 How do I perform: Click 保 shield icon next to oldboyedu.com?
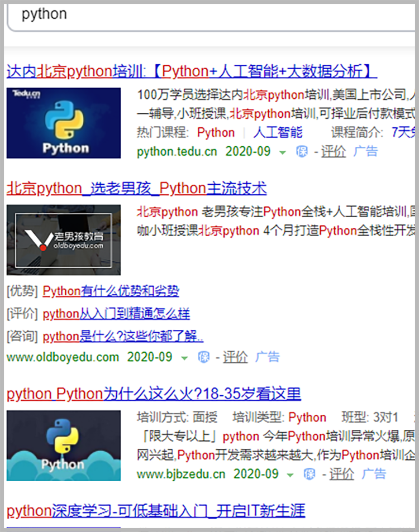pyautogui.click(x=204, y=357)
